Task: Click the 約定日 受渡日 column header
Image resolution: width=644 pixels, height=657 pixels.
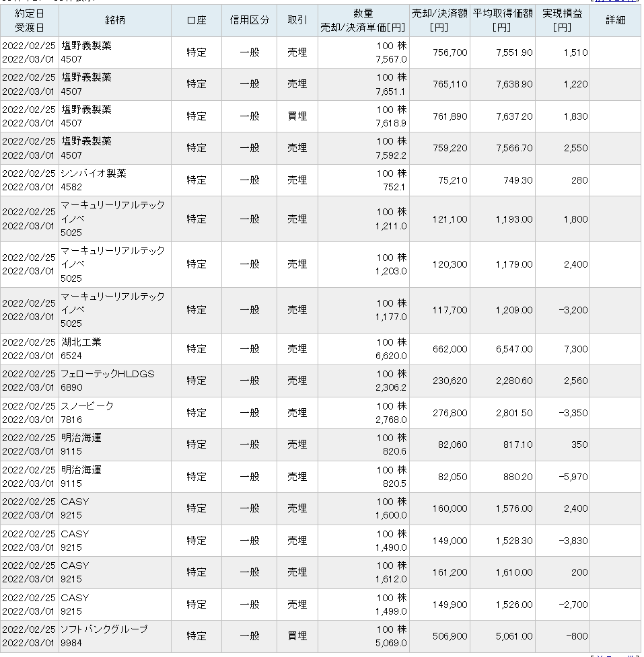Action: (30, 21)
